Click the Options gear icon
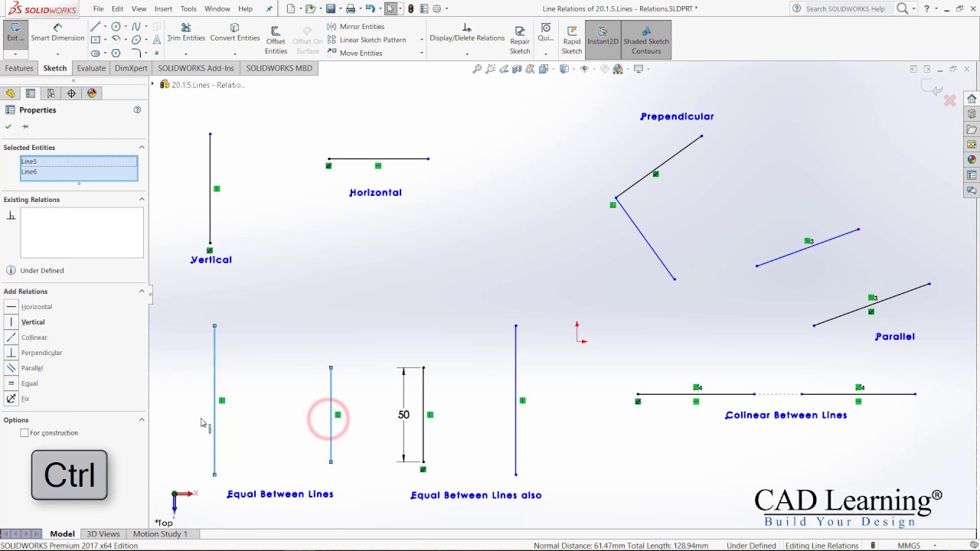The width and height of the screenshot is (980, 551). 437,8
